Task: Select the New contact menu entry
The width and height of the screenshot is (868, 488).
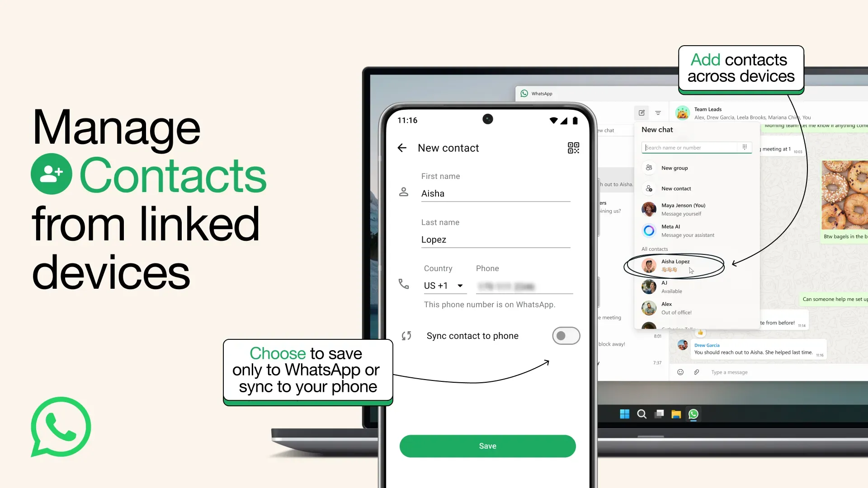Action: [676, 188]
